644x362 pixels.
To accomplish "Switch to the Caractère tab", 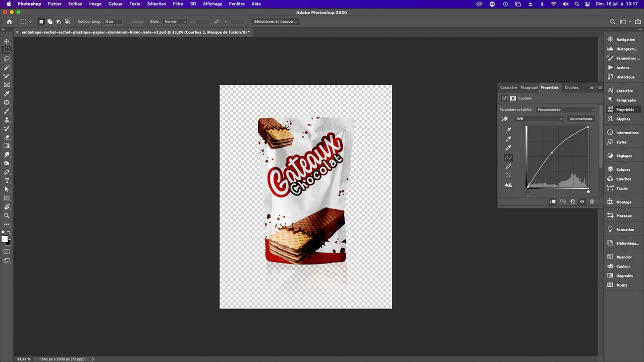I will pyautogui.click(x=508, y=87).
